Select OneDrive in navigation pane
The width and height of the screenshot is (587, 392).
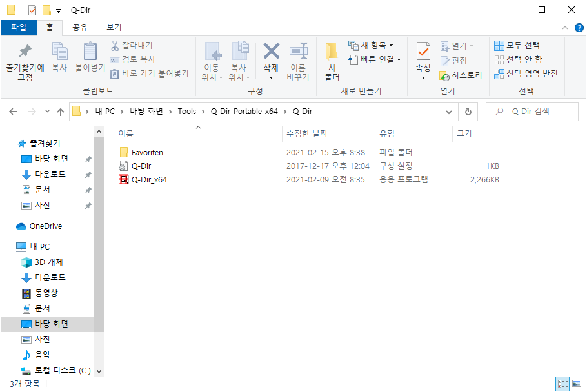[x=46, y=226]
